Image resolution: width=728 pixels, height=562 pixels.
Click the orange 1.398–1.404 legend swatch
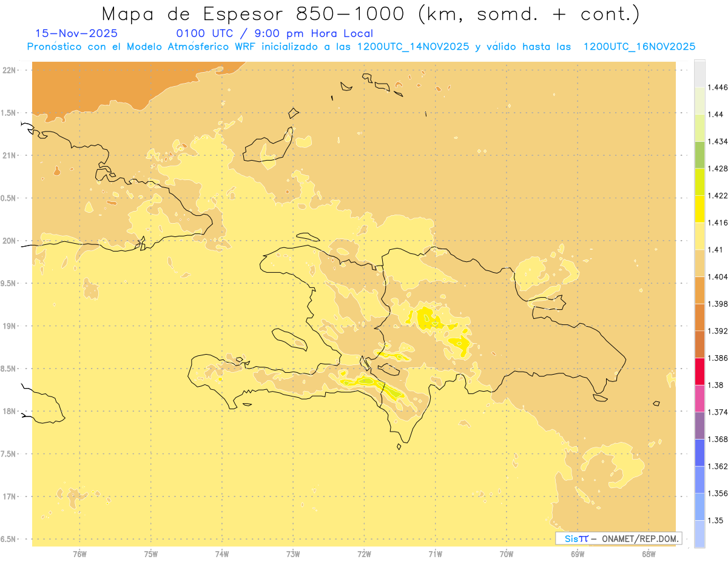click(699, 290)
